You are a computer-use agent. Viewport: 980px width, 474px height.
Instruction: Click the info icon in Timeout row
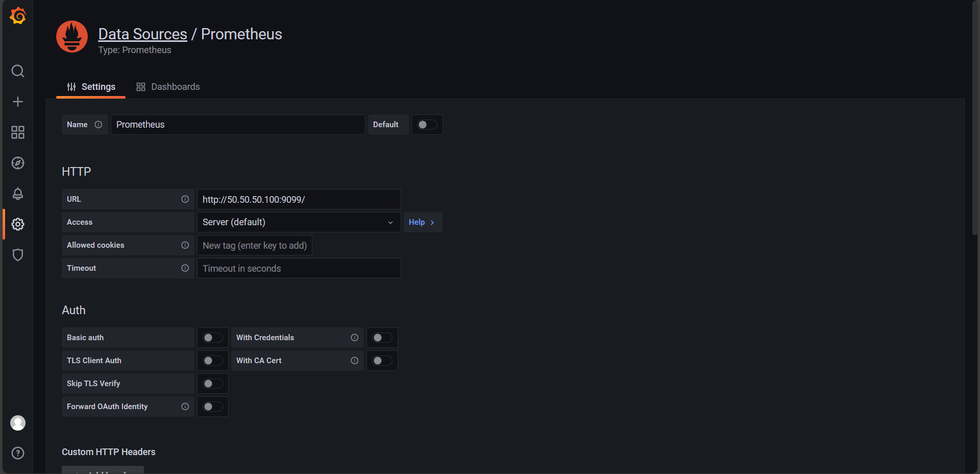tap(185, 268)
